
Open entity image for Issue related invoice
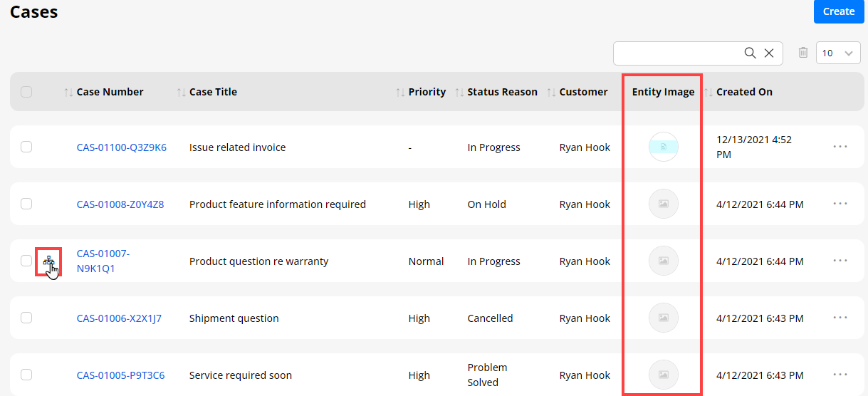pyautogui.click(x=663, y=147)
